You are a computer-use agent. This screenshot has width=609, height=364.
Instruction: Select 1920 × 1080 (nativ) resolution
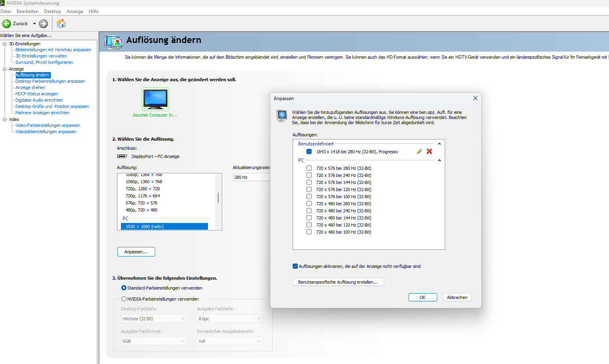click(164, 227)
